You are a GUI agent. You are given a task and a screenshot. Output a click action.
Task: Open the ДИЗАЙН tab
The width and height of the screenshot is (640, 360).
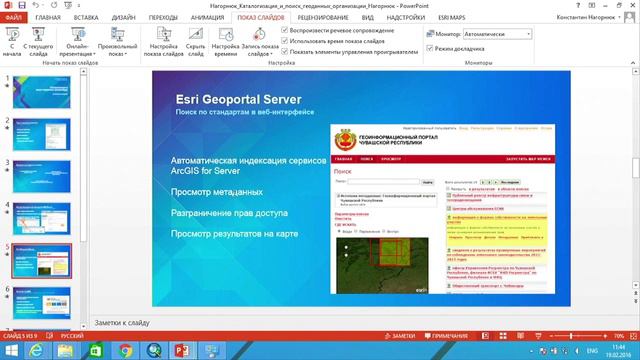[123, 18]
